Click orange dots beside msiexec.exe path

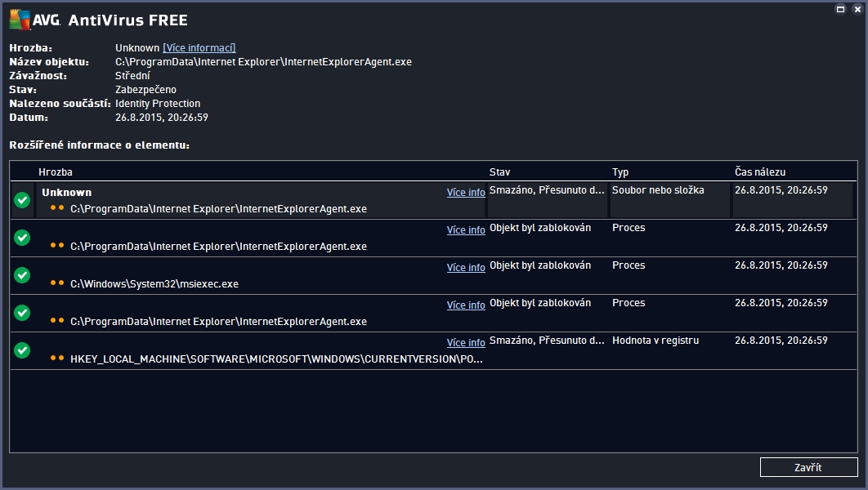57,283
